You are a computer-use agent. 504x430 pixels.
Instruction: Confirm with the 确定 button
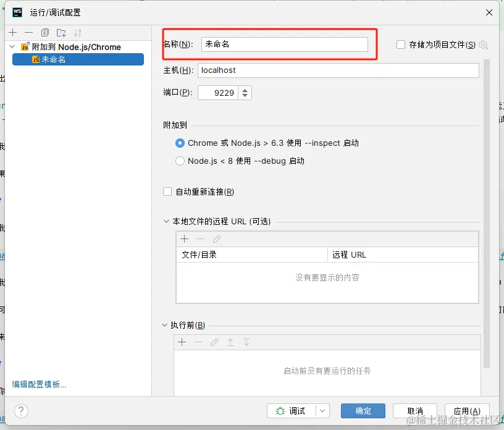[x=363, y=411]
